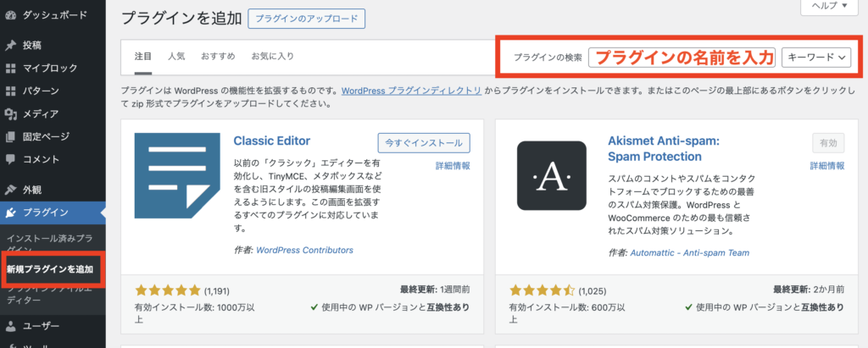
Task: Open Akismet Anti-spam title link
Action: coord(663,149)
